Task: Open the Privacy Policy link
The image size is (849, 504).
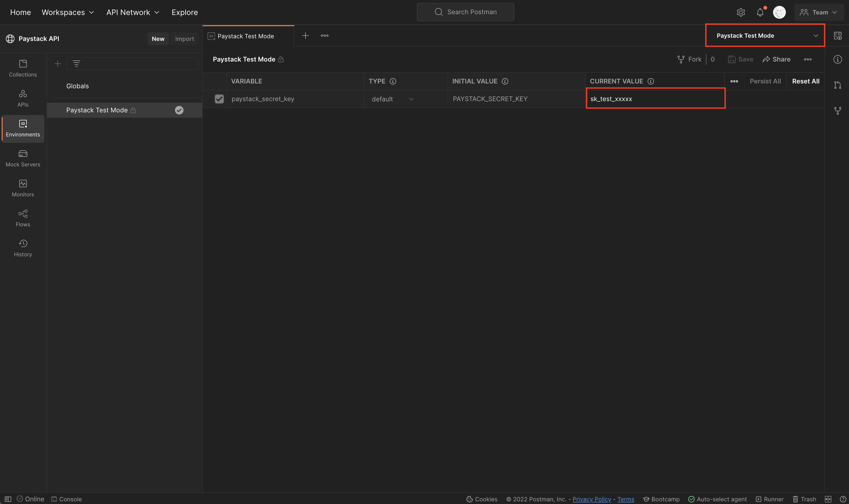Action: [592, 499]
